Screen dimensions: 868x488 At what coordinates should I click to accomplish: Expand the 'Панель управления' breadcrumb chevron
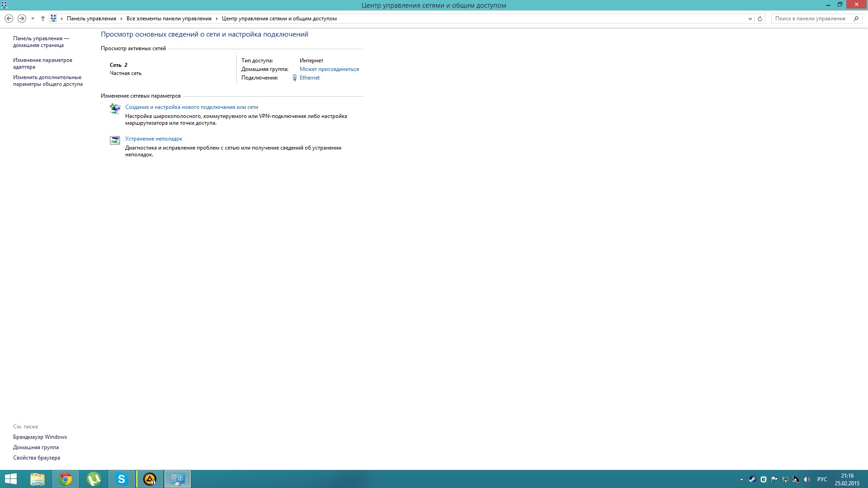122,19
